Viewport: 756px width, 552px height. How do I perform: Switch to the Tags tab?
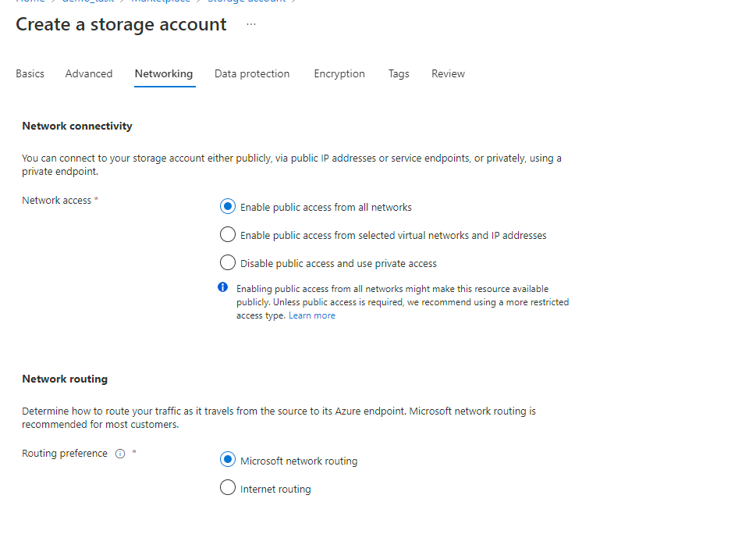(399, 73)
